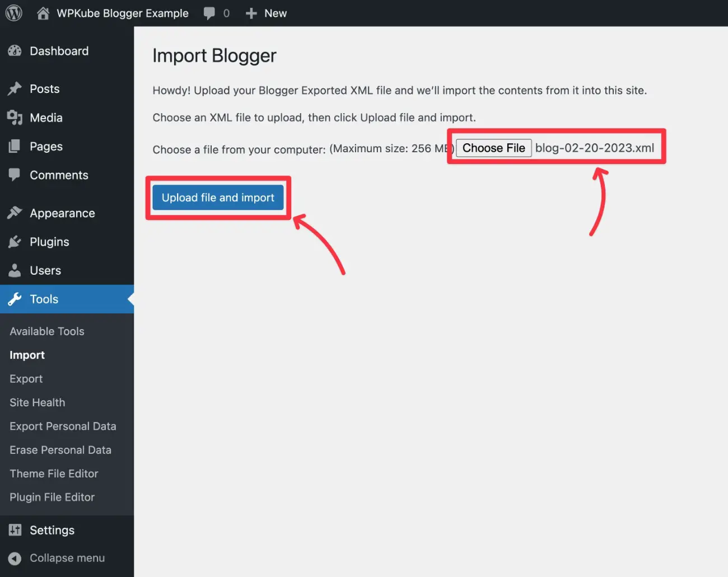This screenshot has width=728, height=577.
Task: Select the Import submenu item
Action: [x=27, y=355]
